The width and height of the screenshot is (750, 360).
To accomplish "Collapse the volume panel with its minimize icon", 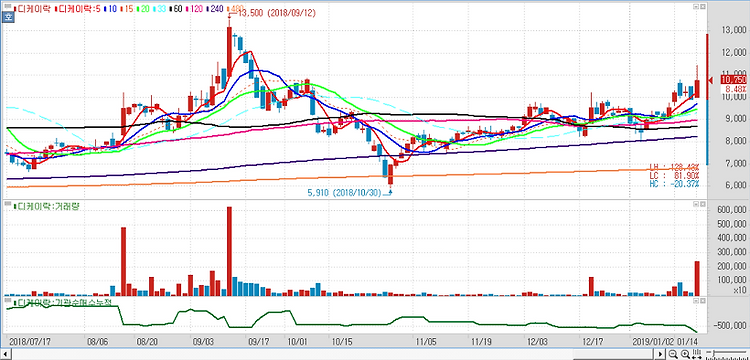I will [695, 204].
